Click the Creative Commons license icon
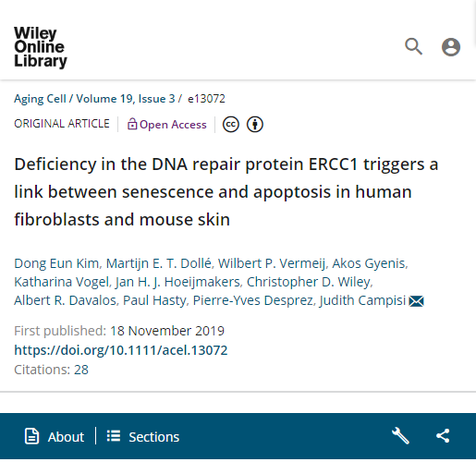The image size is (476, 462). (x=231, y=125)
